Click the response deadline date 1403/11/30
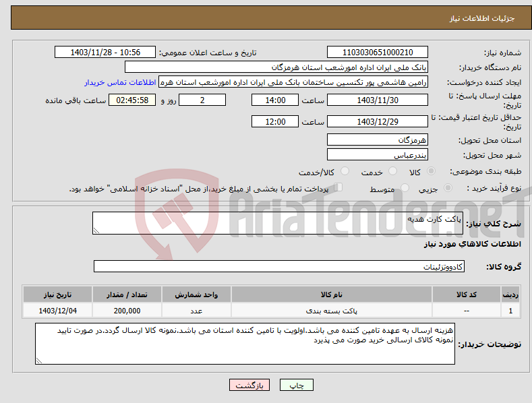 [378, 100]
